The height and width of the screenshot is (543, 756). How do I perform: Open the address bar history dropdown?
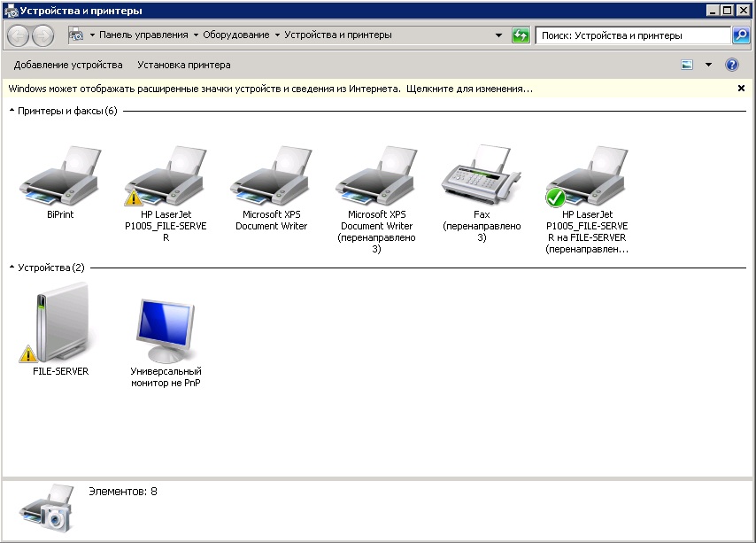498,35
